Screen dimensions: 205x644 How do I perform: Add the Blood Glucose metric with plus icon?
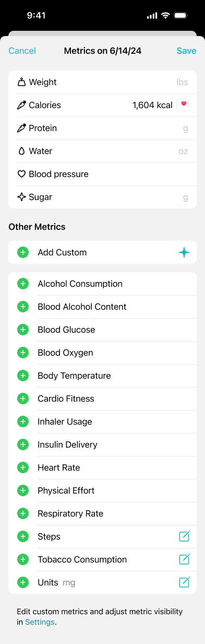(23, 330)
